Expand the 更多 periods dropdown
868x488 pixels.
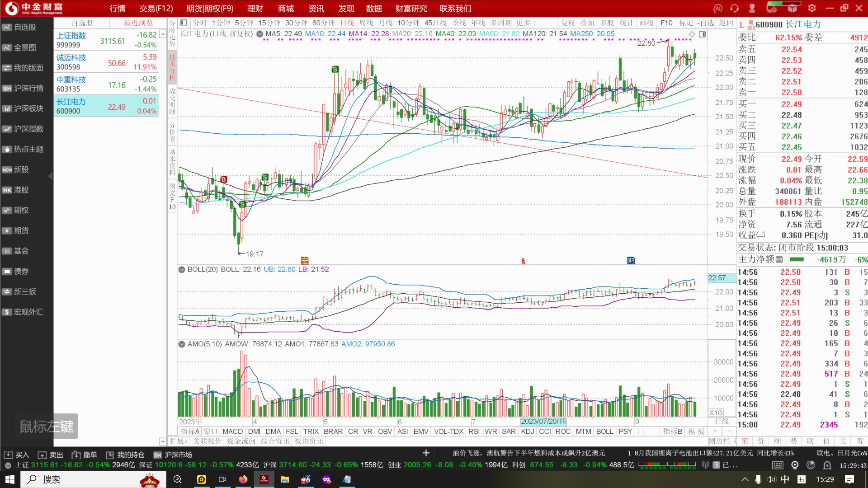(526, 23)
